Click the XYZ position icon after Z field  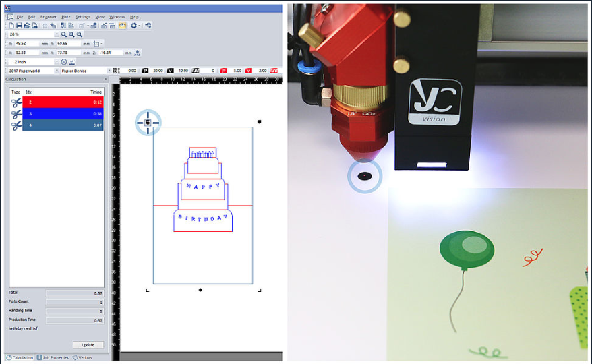(138, 53)
